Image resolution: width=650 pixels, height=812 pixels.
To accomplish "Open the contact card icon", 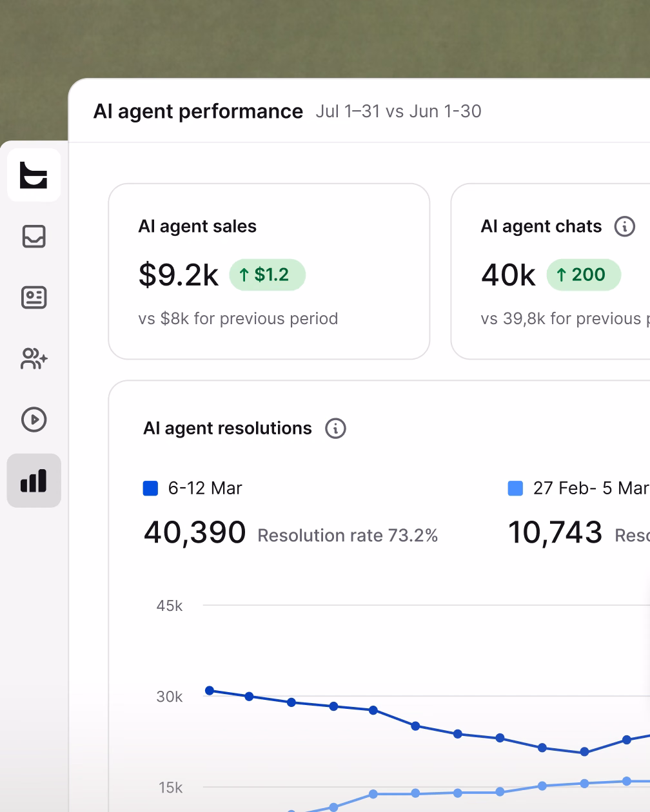I will (34, 297).
